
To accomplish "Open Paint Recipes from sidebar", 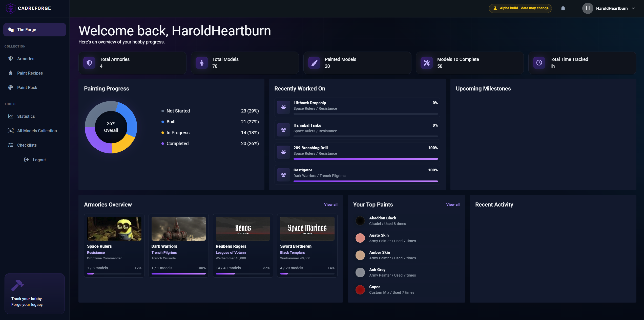I will tap(35, 73).
